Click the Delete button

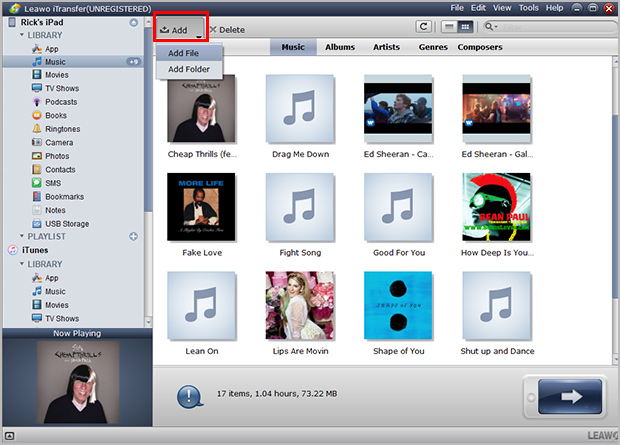pos(227,30)
